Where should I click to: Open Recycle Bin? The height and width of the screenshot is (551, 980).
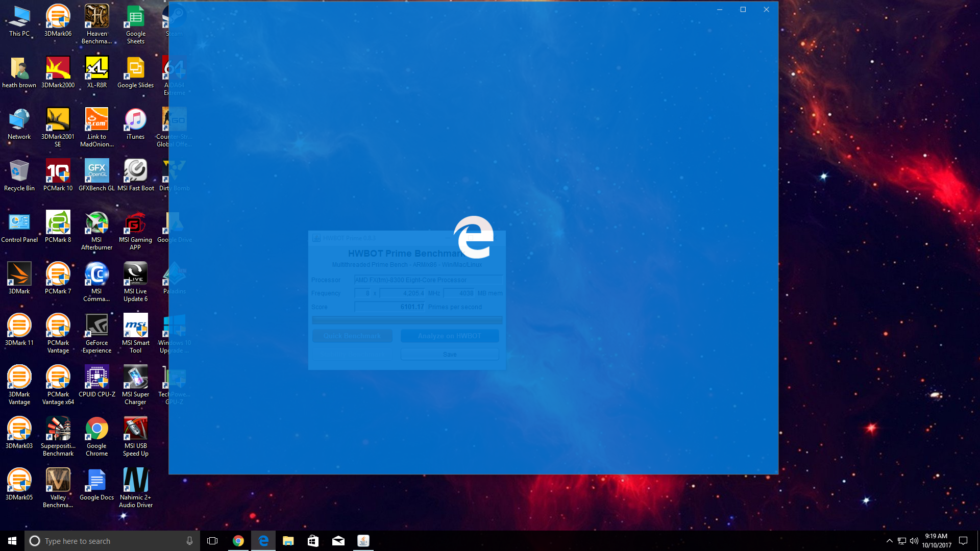coord(19,176)
